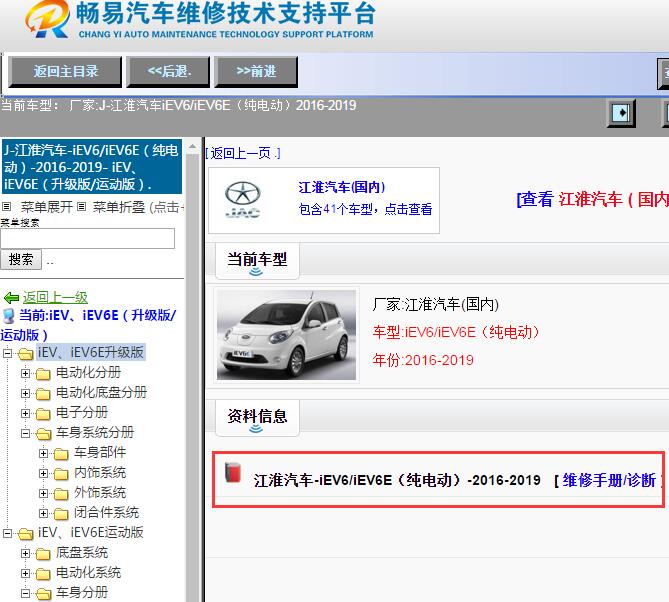Click 车身系统分册 open folder icon

44,434
